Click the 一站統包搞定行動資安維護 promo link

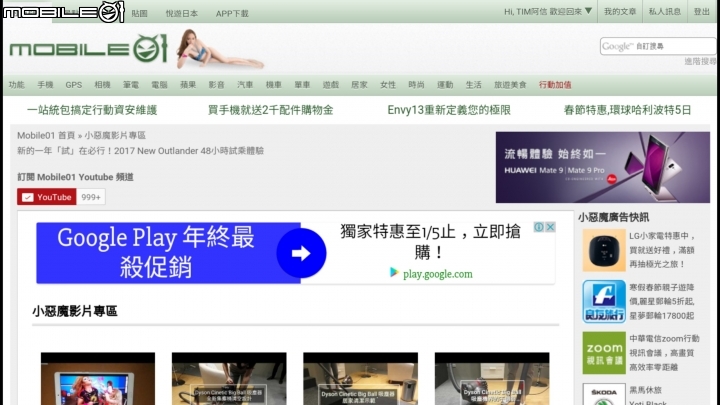point(92,110)
